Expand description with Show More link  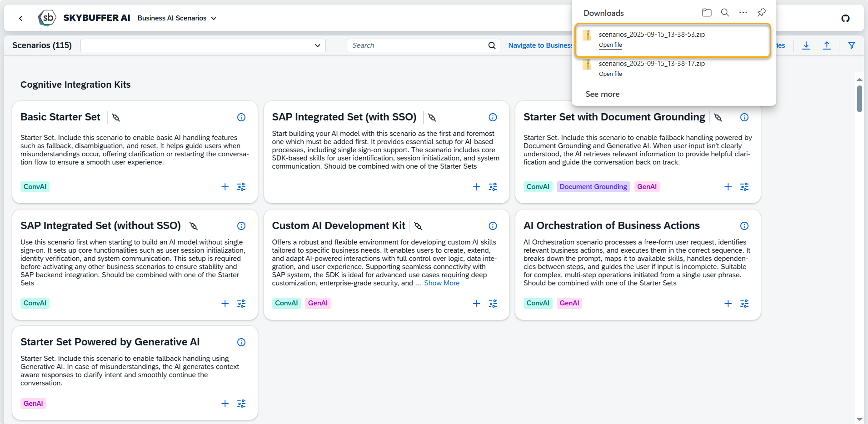(442, 283)
